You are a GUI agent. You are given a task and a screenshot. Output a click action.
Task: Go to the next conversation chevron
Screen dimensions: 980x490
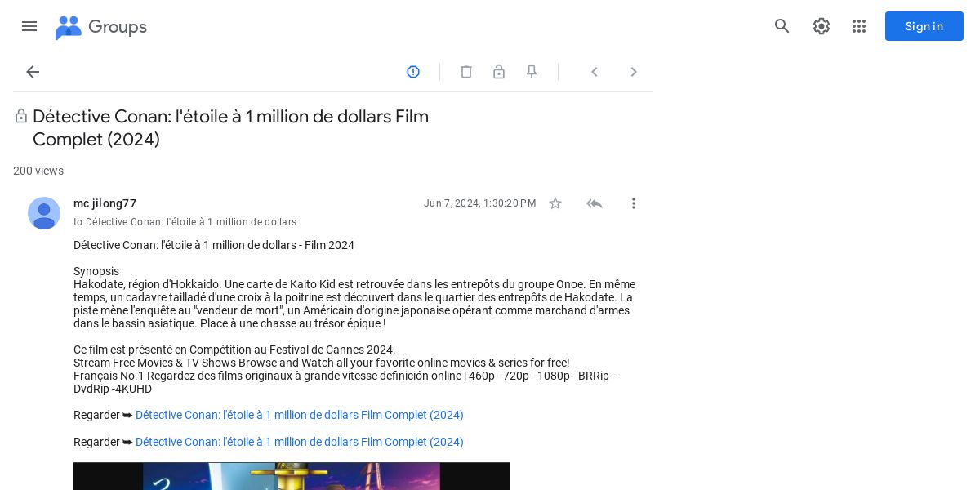coord(634,72)
